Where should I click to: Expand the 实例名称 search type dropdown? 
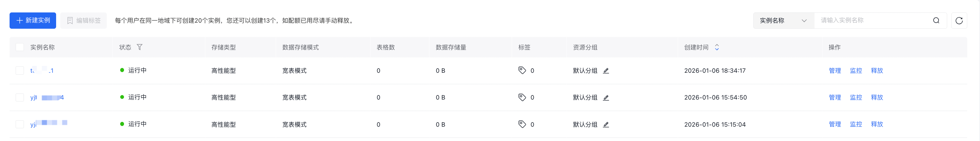click(783, 21)
